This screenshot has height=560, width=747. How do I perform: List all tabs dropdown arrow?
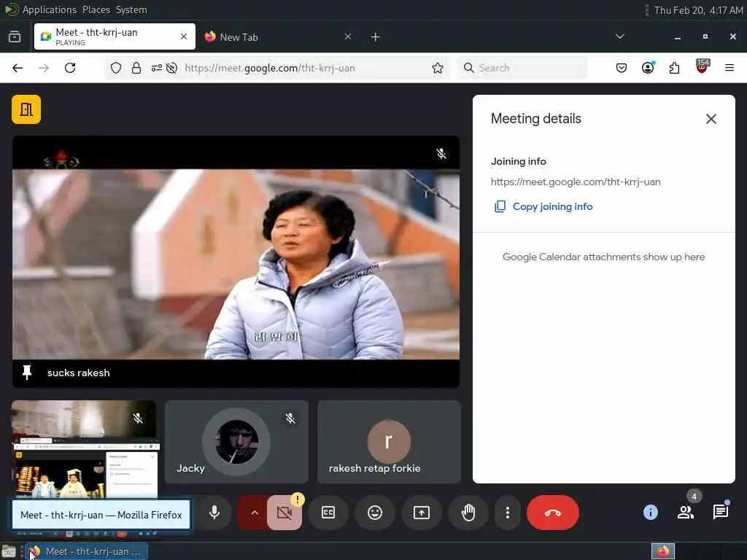pos(620,36)
